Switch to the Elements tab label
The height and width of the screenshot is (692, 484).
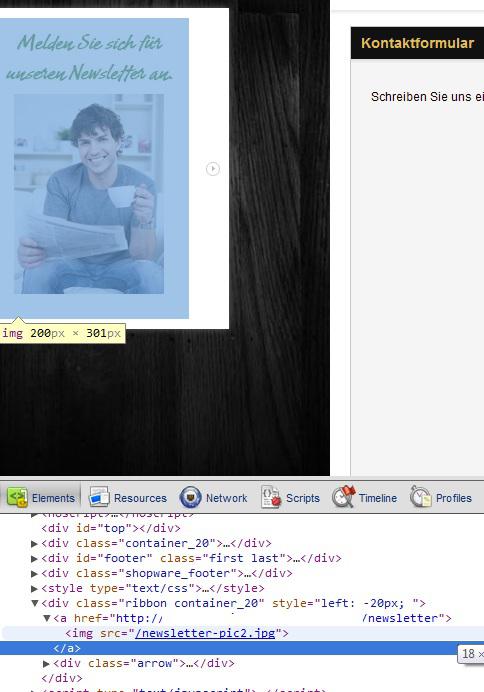(53, 498)
